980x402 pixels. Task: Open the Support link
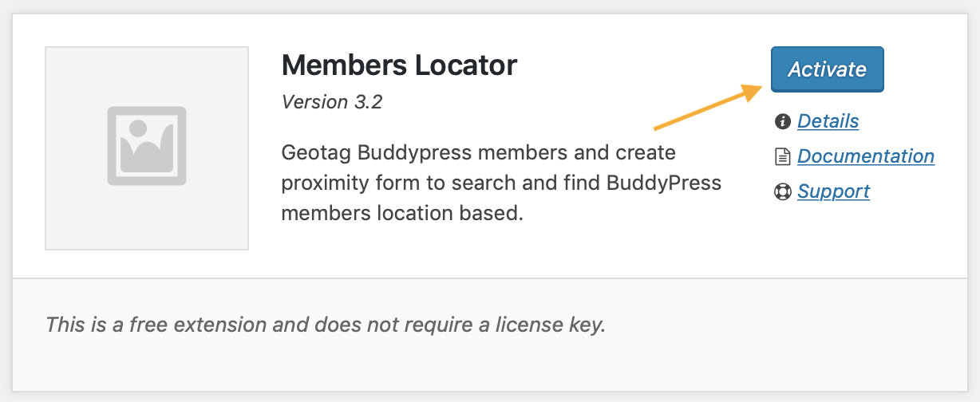pyautogui.click(x=833, y=191)
